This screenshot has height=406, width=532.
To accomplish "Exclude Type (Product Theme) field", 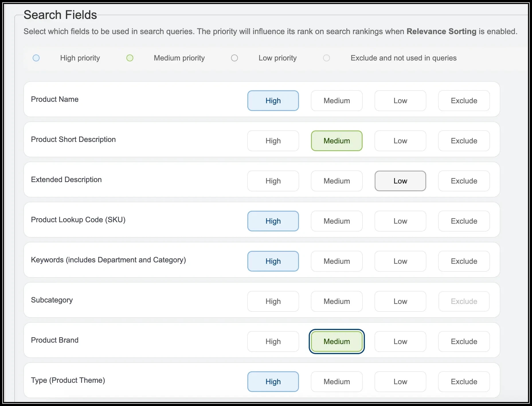I will click(464, 382).
